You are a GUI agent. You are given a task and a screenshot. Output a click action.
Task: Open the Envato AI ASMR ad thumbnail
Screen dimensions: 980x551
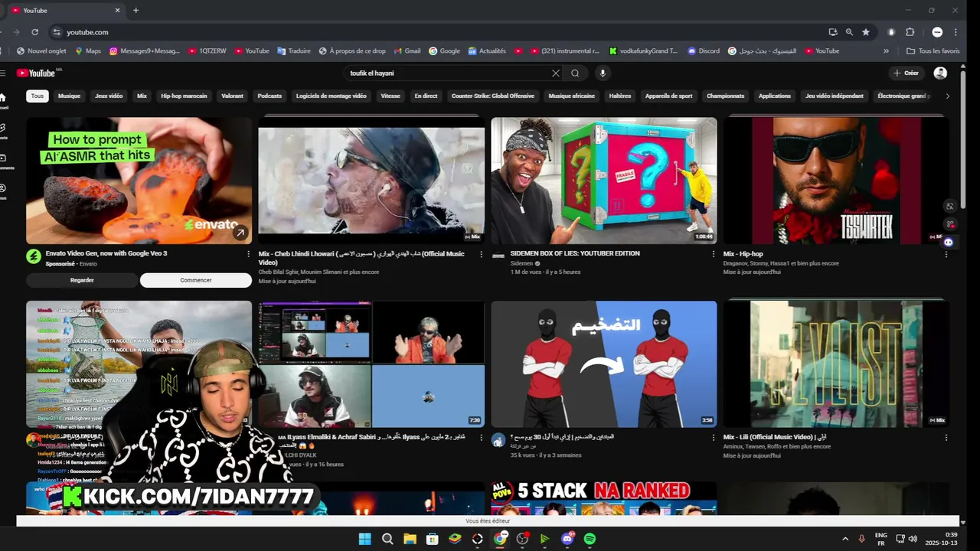[x=139, y=181]
